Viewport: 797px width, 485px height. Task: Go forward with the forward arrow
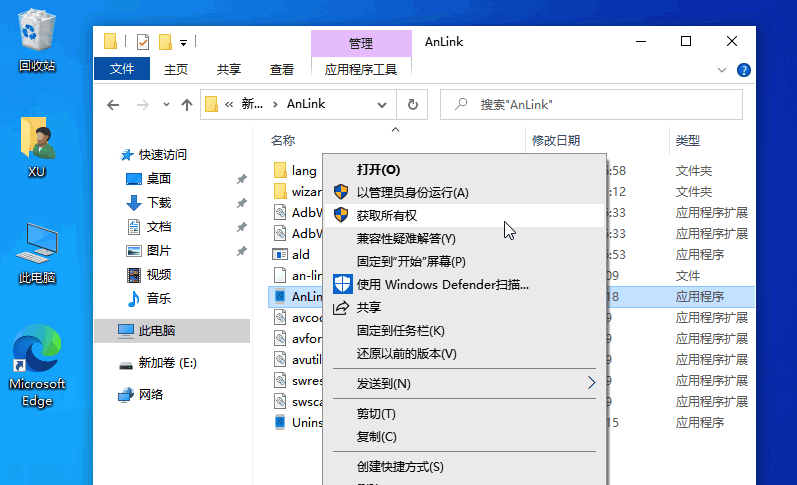143,105
